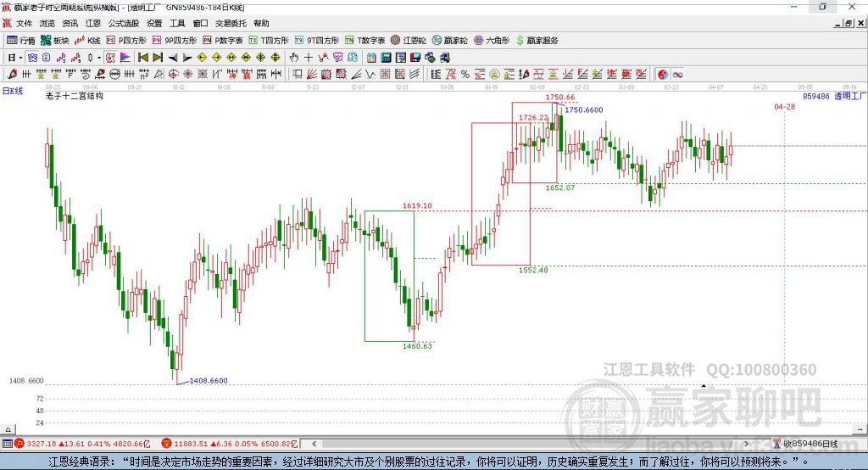
Task: Open the 设置 menu
Action: coord(154,23)
